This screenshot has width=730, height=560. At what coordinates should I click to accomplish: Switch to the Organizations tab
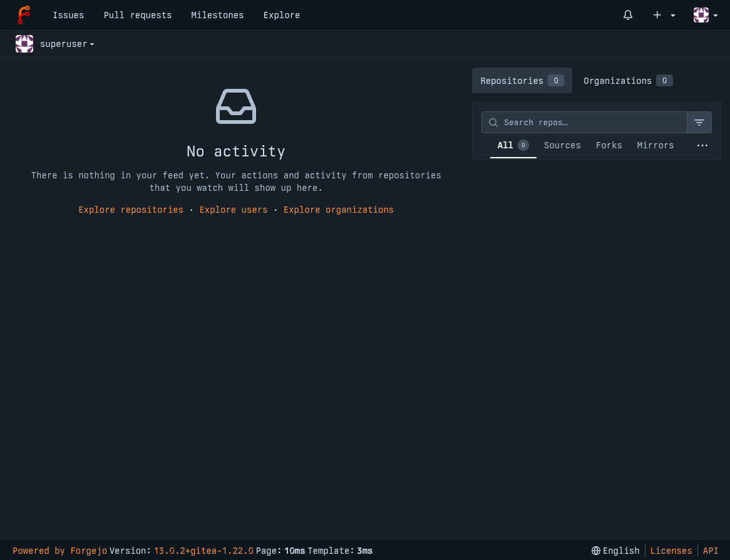[x=627, y=81]
